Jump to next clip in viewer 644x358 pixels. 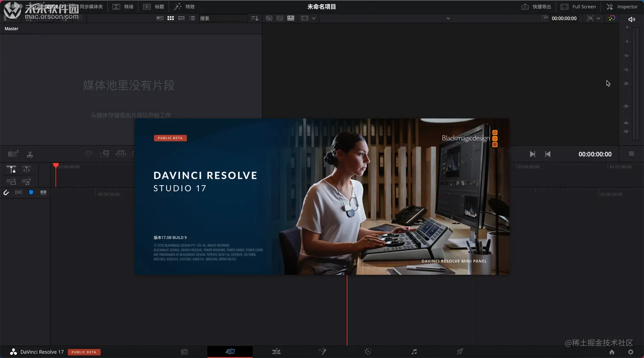point(532,154)
